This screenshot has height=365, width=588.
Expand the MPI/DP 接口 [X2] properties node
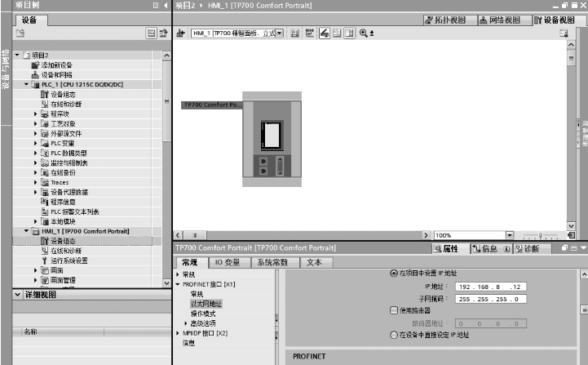tap(178, 333)
